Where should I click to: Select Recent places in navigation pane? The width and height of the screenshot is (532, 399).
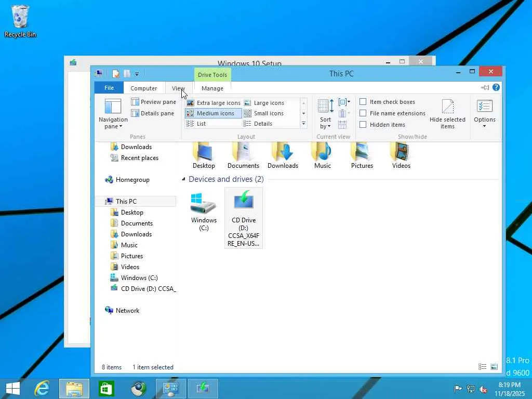coord(135,158)
